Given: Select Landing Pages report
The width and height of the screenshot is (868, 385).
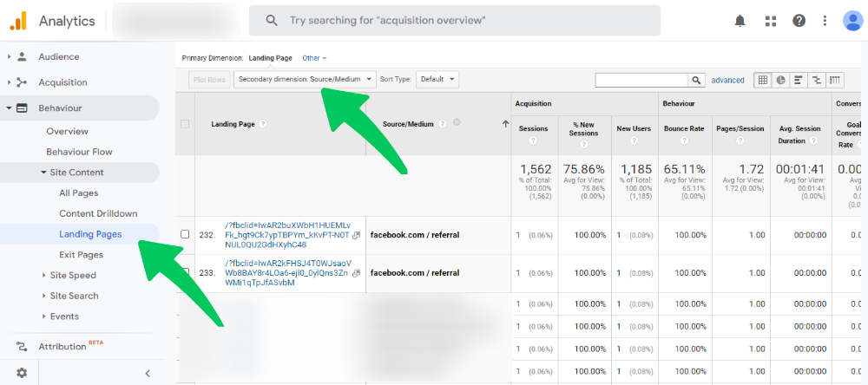Looking at the screenshot, I should click(x=90, y=234).
